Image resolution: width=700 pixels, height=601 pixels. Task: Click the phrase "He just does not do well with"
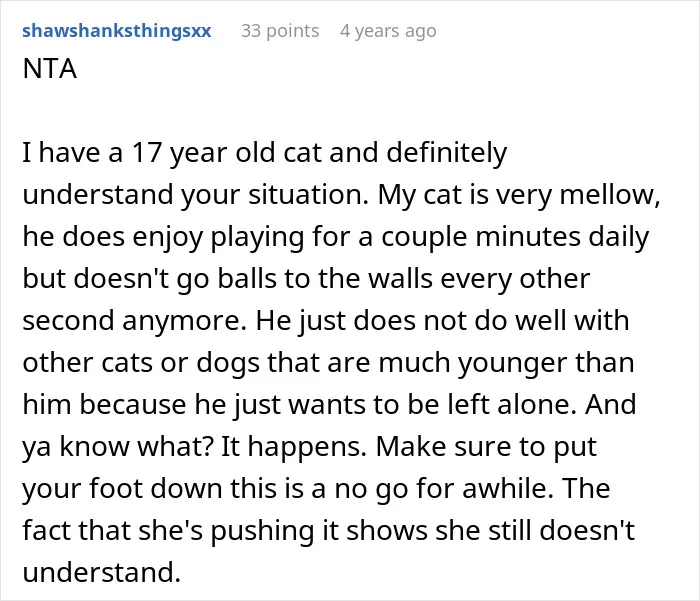point(442,321)
